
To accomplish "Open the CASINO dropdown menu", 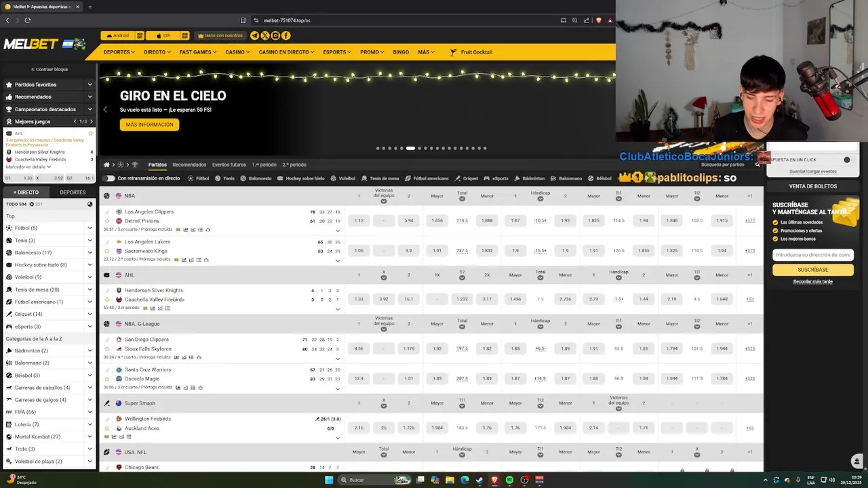I will tap(237, 52).
